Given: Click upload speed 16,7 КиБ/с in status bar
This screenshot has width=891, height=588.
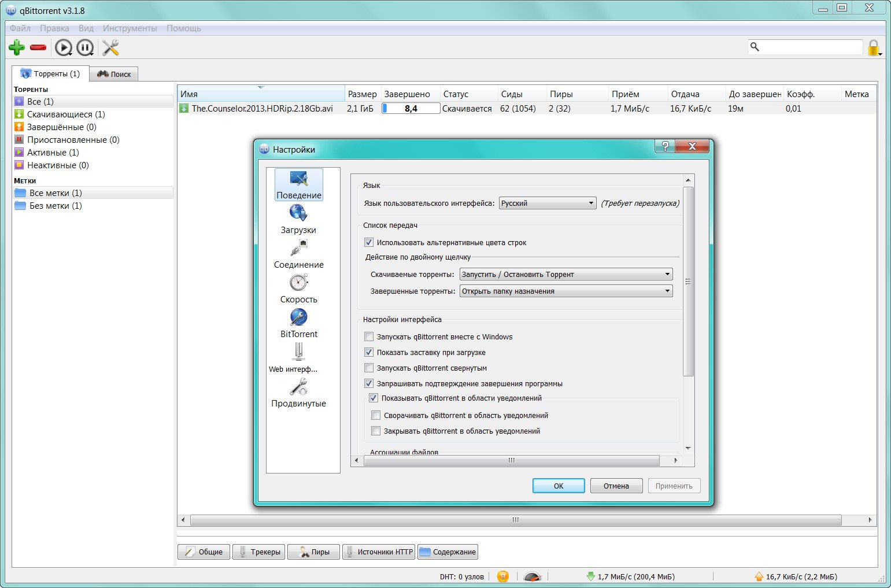Looking at the screenshot, I should coord(796,576).
